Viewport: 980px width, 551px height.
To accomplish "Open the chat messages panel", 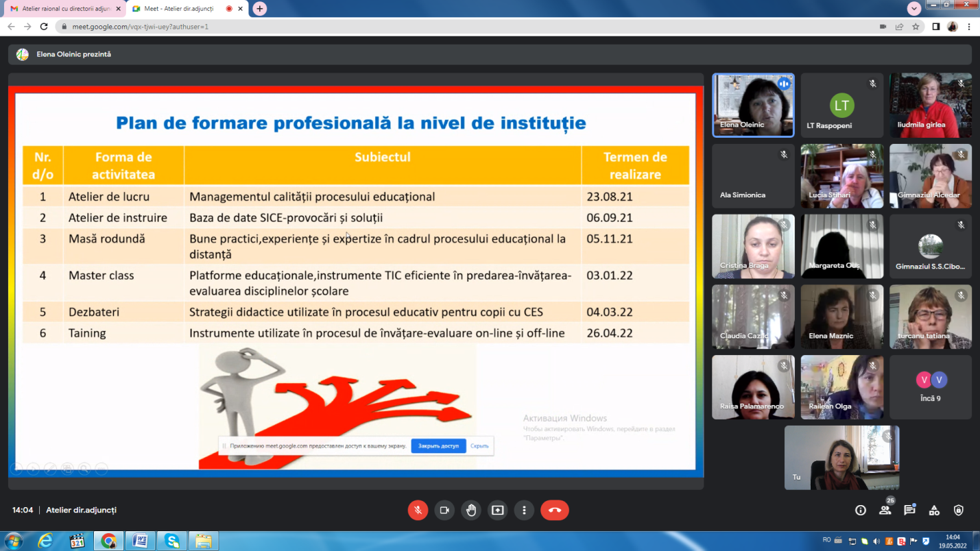I will click(909, 510).
